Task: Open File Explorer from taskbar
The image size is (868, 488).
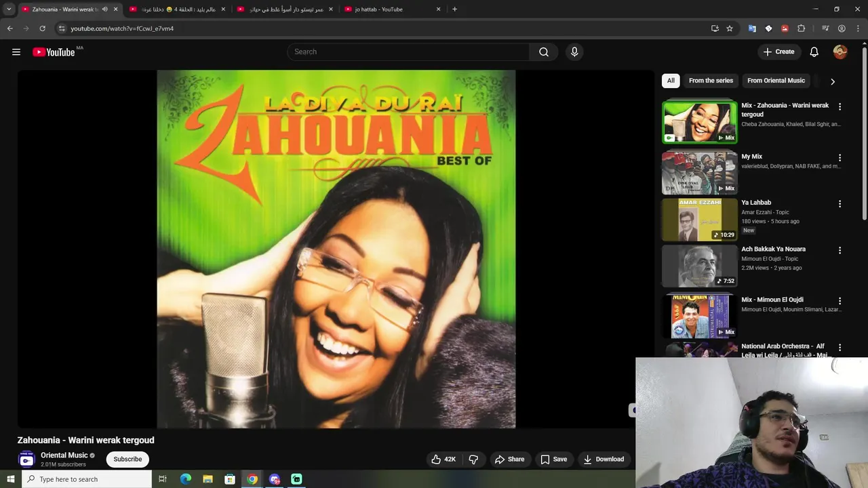Action: point(208,479)
